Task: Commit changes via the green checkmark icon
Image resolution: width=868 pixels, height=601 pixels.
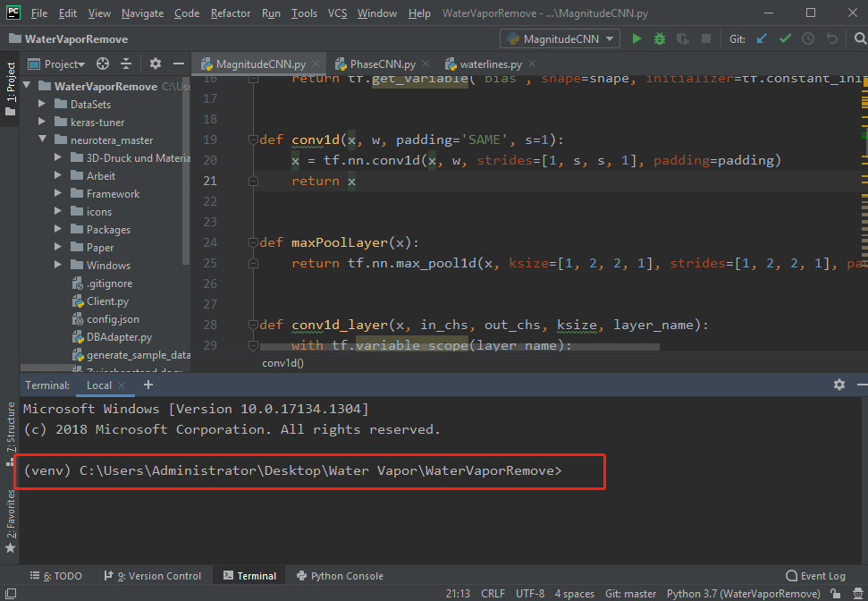Action: (786, 38)
